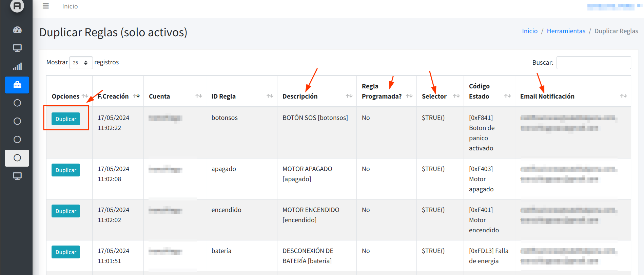This screenshot has width=644, height=275.
Task: Go to Inicio via the breadcrumb link
Action: [529, 31]
